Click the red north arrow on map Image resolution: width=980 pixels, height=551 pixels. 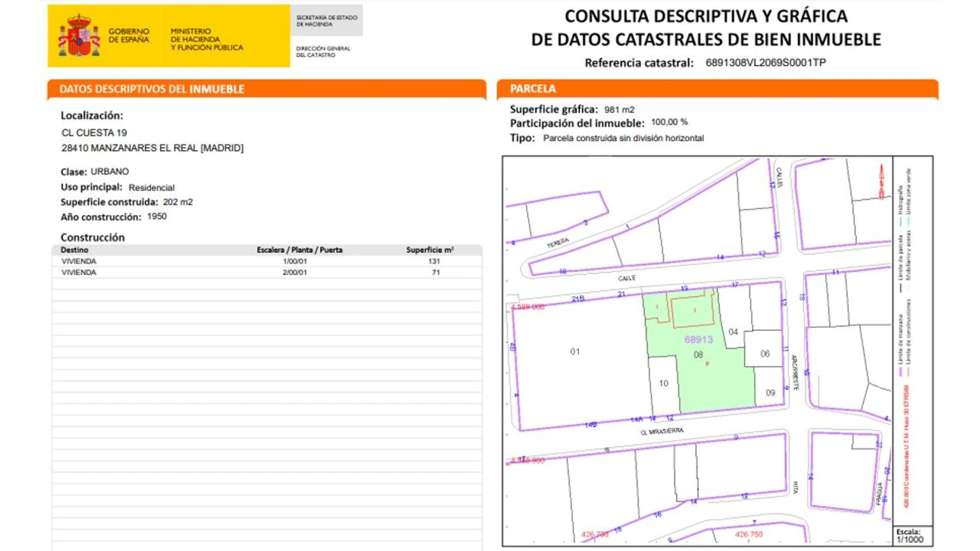click(882, 182)
